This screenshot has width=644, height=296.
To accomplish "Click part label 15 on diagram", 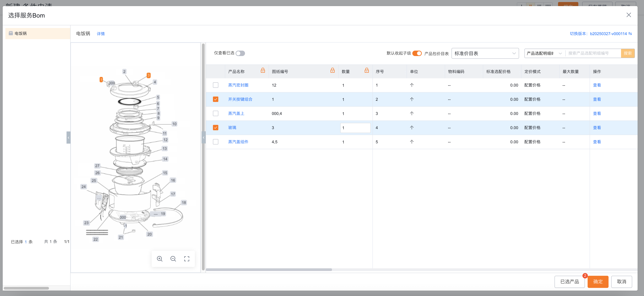I will click(x=165, y=173).
